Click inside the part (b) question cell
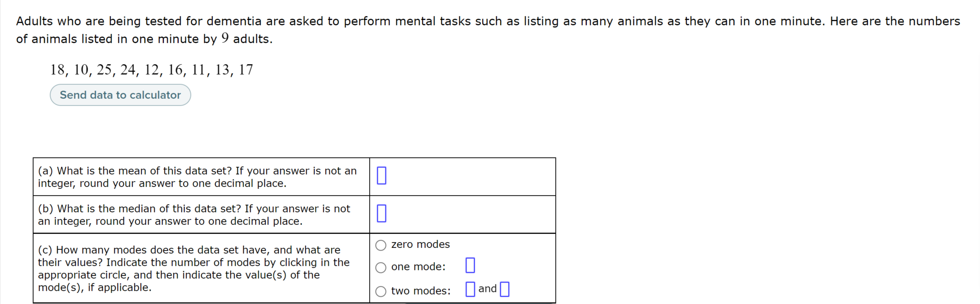The image size is (980, 304). 194,215
